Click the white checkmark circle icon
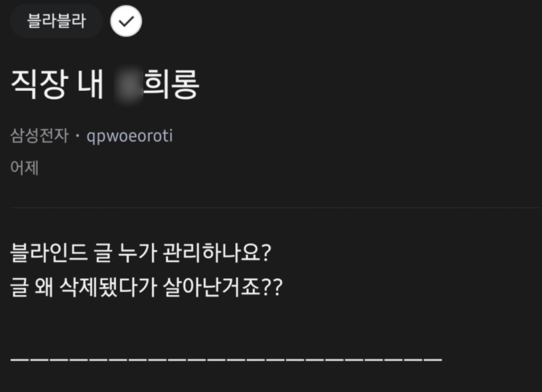Image resolution: width=542 pixels, height=392 pixels. (x=126, y=21)
